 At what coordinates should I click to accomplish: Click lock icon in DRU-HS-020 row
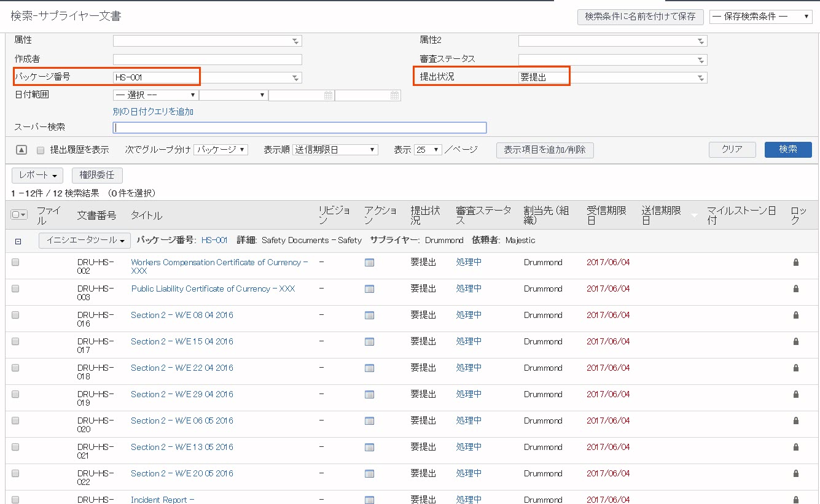click(x=796, y=421)
